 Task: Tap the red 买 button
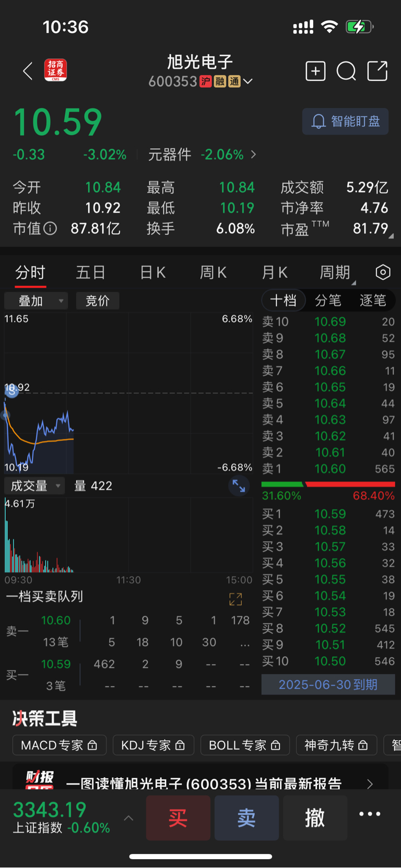(178, 818)
